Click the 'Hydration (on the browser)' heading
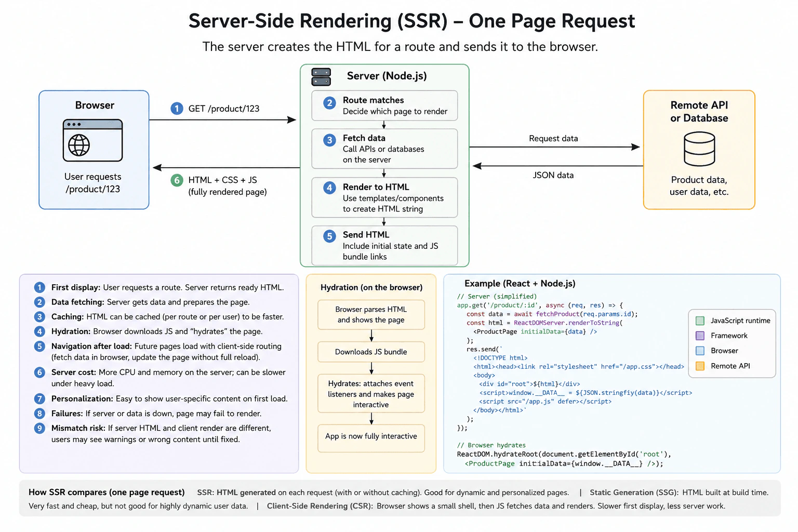 371,287
